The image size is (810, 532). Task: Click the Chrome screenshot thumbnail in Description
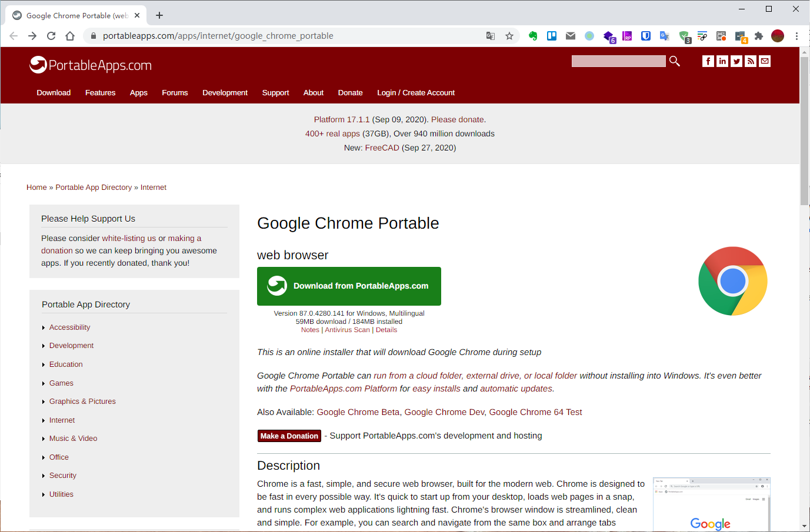click(x=712, y=504)
